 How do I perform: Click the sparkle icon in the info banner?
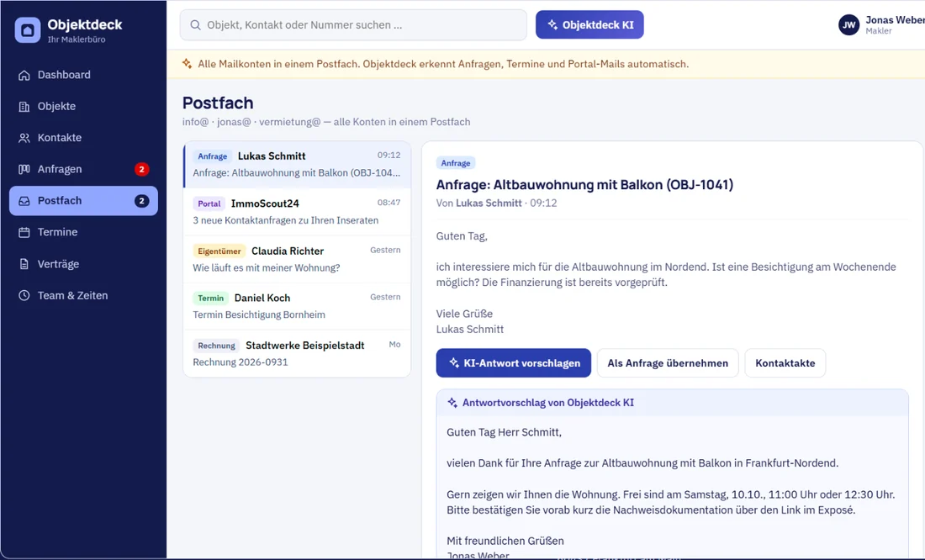pyautogui.click(x=187, y=64)
